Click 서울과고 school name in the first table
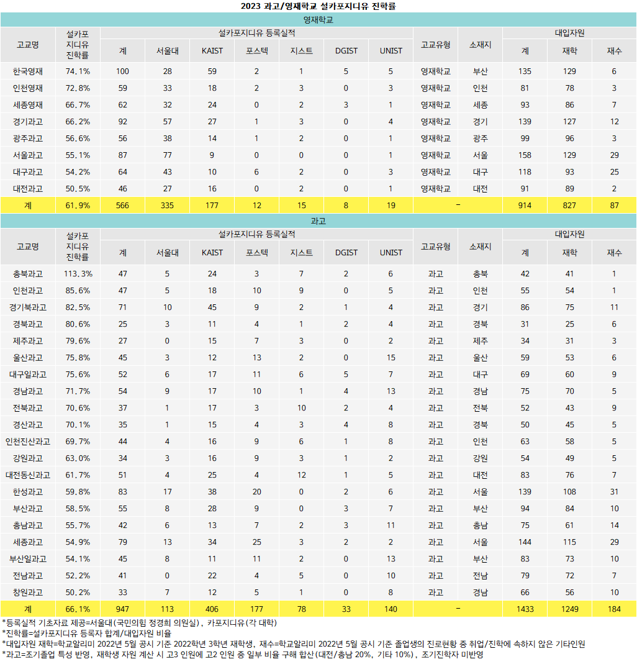The image size is (637, 672). pos(28,155)
